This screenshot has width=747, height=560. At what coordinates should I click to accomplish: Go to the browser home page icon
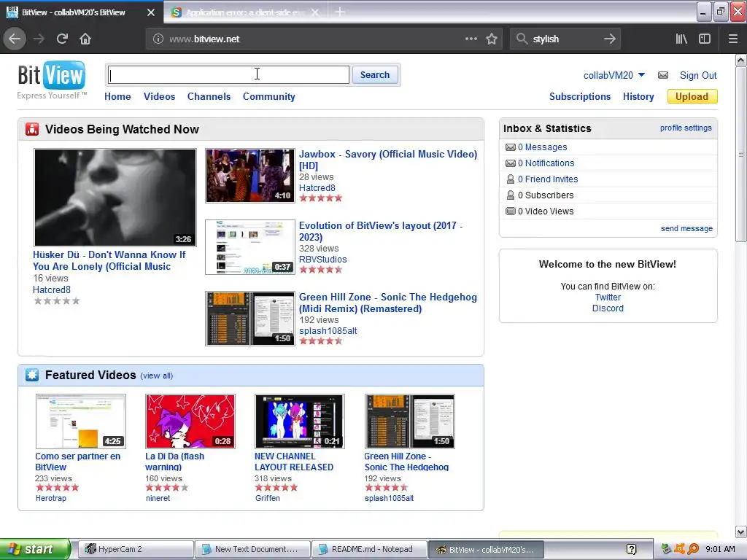85,39
